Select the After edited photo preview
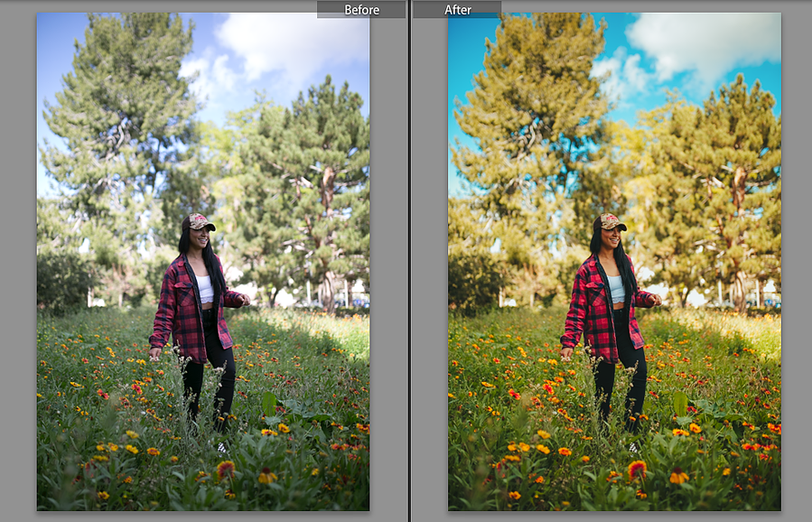Viewport: 812px width, 522px height. (614, 262)
